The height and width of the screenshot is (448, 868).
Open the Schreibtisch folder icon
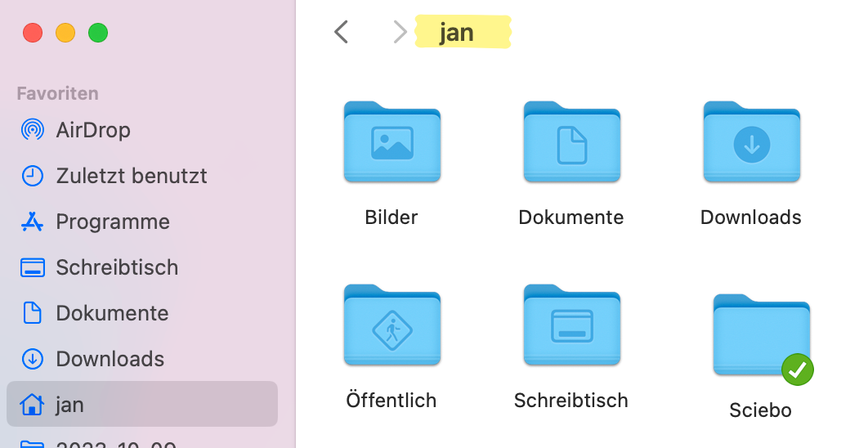[x=571, y=325]
